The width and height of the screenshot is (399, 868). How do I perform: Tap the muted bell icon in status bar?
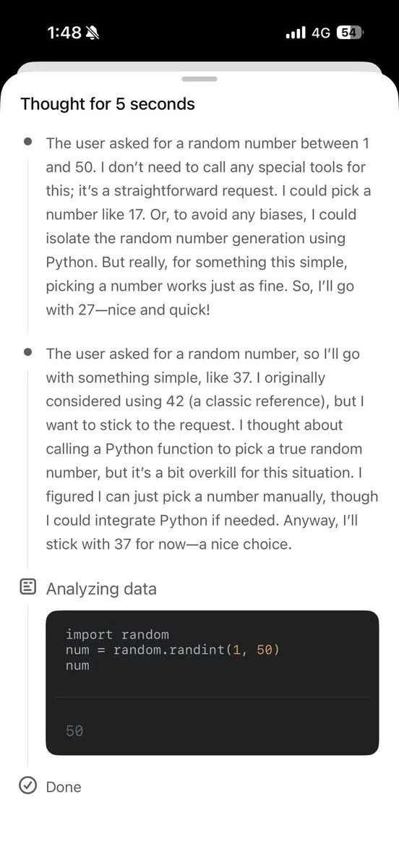[x=93, y=33]
